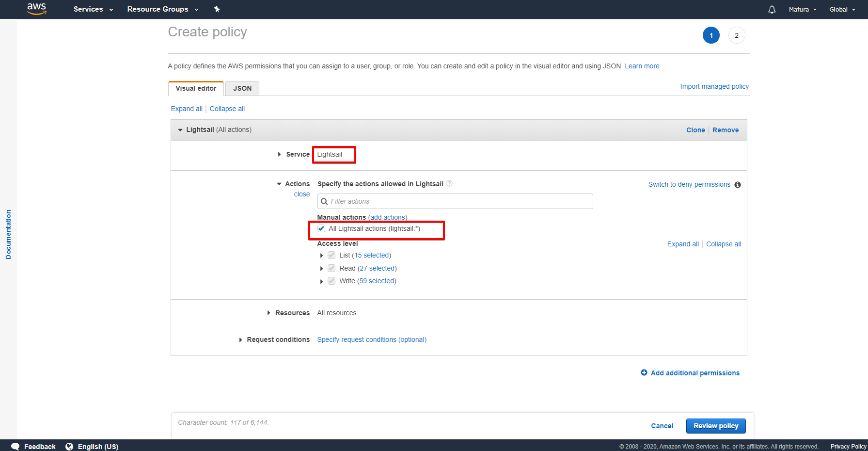Select the Visual editor tab
The width and height of the screenshot is (868, 451).
click(196, 88)
